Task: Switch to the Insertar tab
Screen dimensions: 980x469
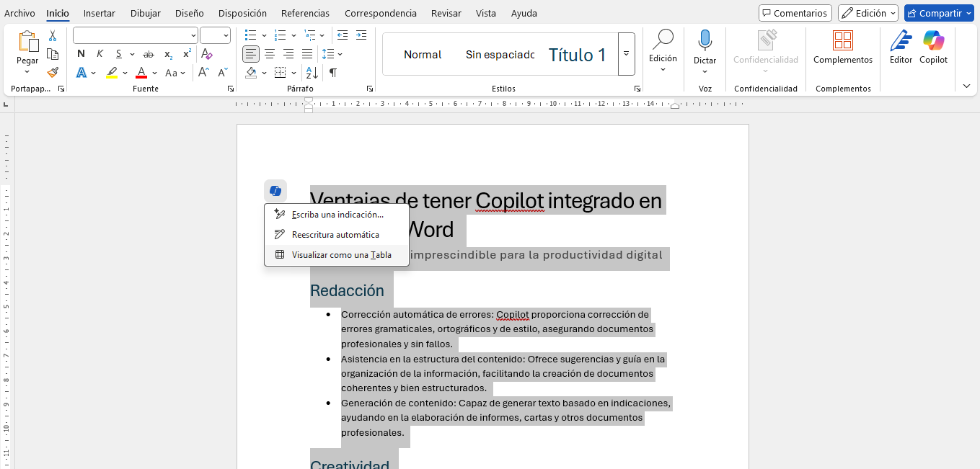Action: coord(99,13)
